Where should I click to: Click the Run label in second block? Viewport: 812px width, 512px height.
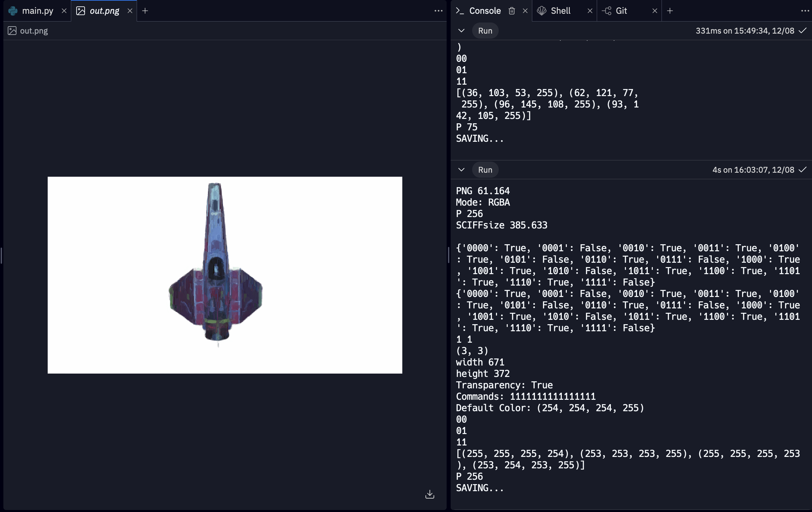(x=485, y=170)
